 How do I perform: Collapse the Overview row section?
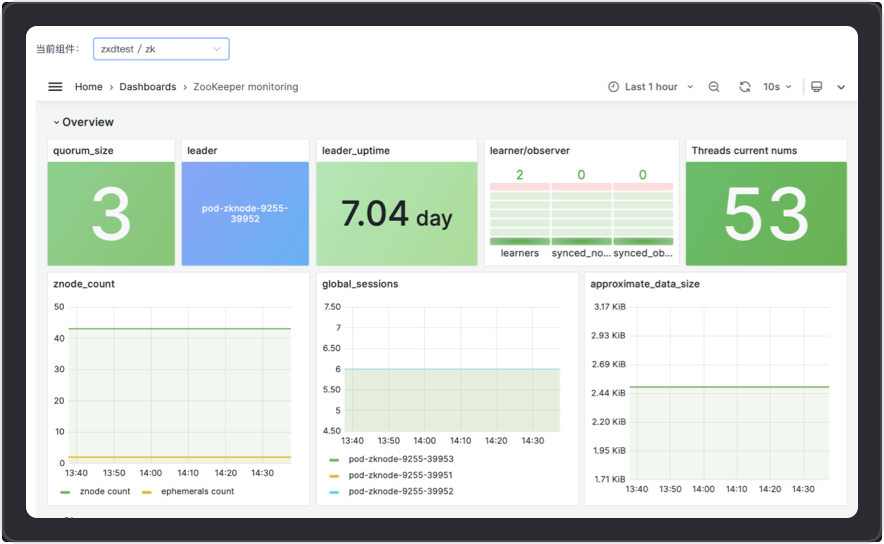point(84,122)
